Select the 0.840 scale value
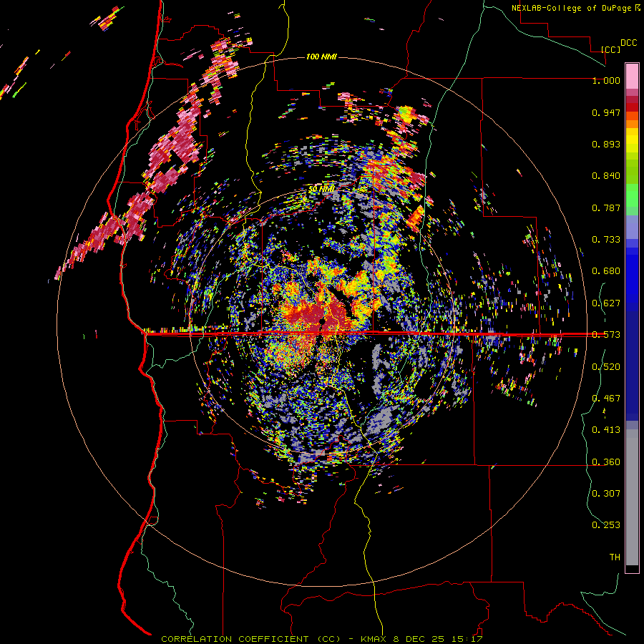Screen dimensions: 644x644 click(606, 176)
